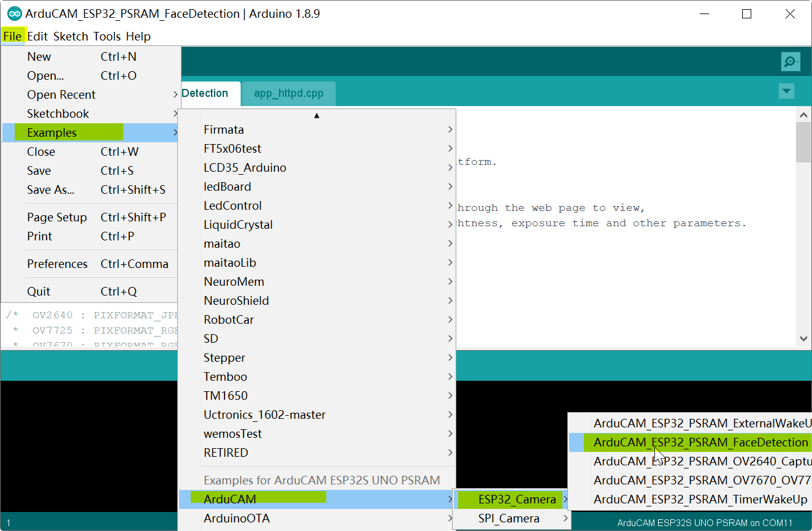Open the RobotCar examples entry
Viewport: 812px width, 531px height.
click(x=317, y=319)
